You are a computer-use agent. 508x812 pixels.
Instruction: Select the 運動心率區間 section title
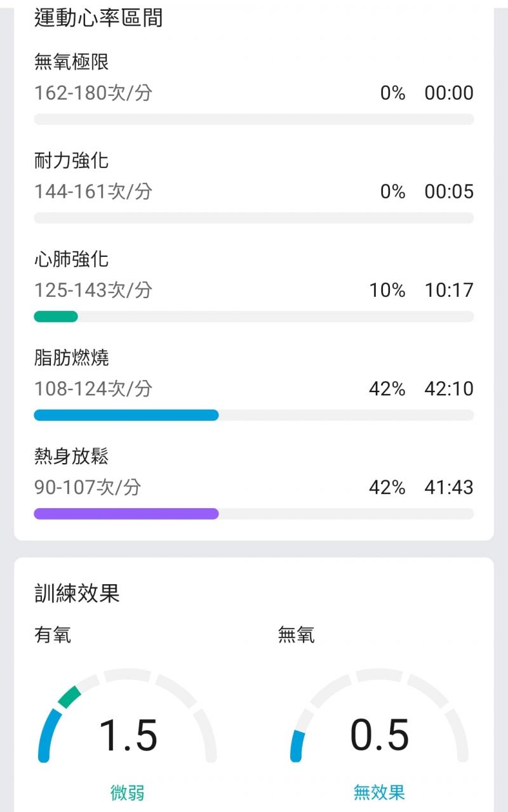point(98,18)
